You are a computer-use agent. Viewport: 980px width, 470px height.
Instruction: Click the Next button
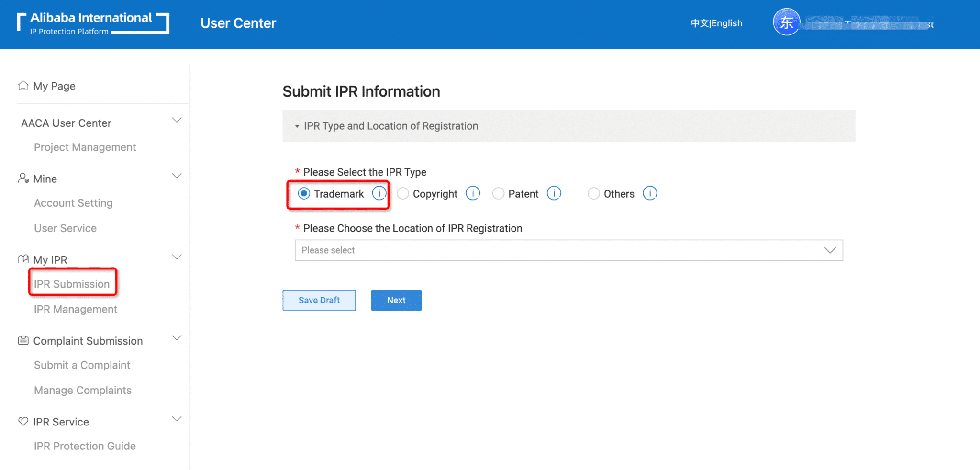(x=396, y=300)
